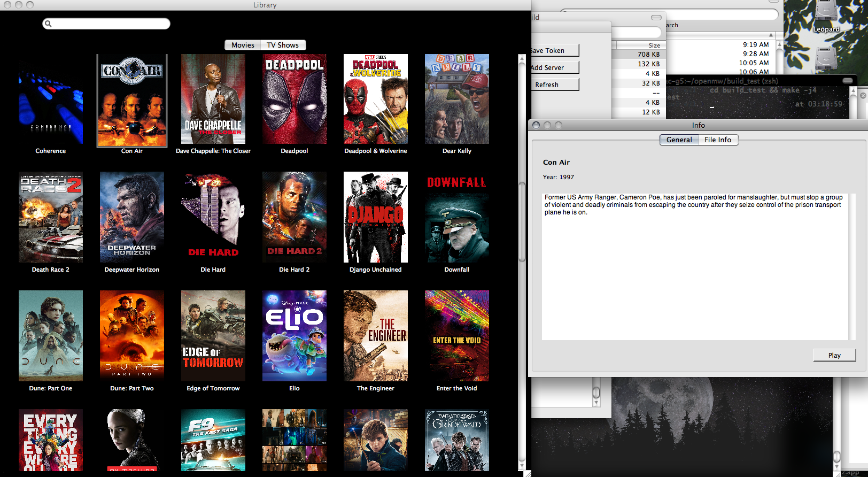Click the Library vertical scrollbar thumb
Viewport: 868px width, 477px height.
(x=522, y=222)
